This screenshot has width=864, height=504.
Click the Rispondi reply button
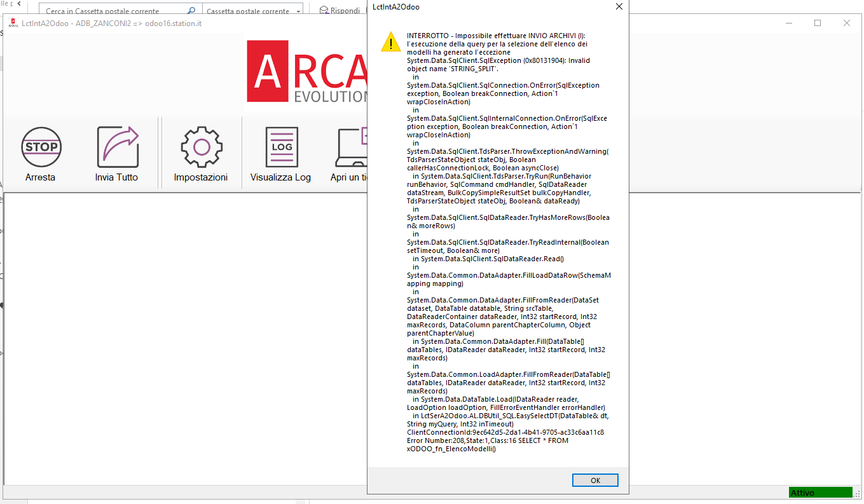(x=339, y=11)
